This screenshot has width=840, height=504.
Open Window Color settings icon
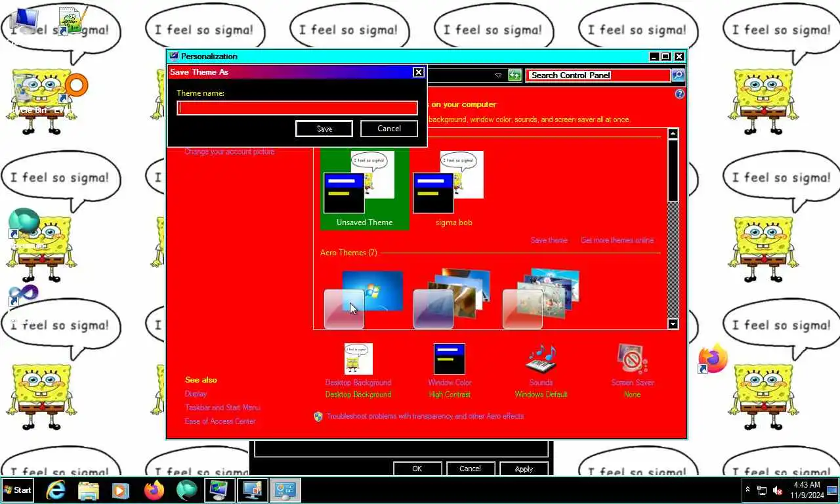(x=450, y=359)
